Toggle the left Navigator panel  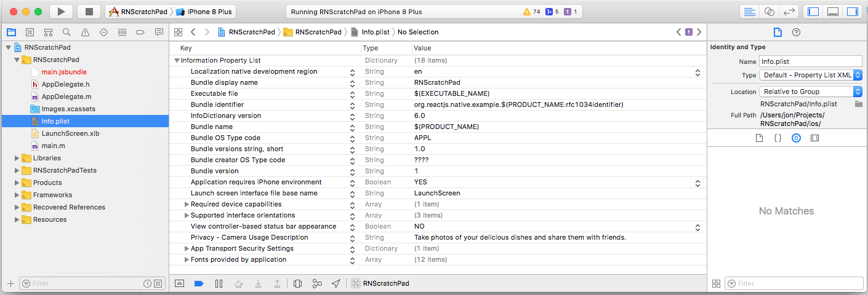[x=813, y=12]
